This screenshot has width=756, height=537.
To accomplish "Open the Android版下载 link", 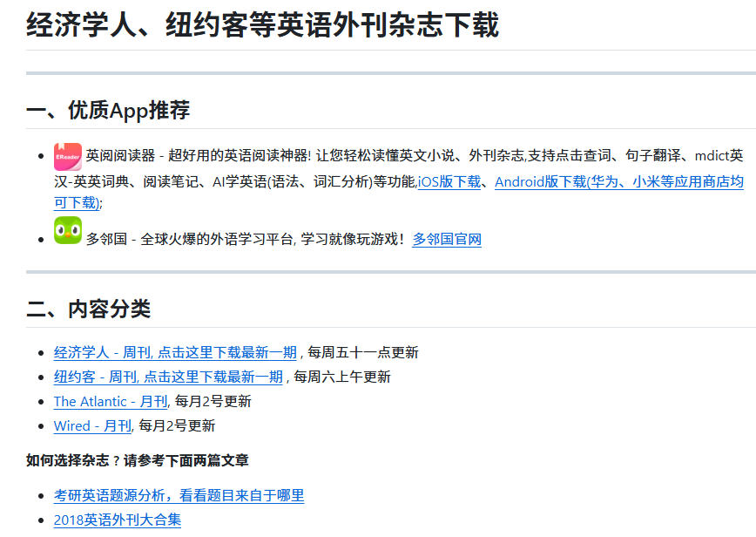I will 619,182.
